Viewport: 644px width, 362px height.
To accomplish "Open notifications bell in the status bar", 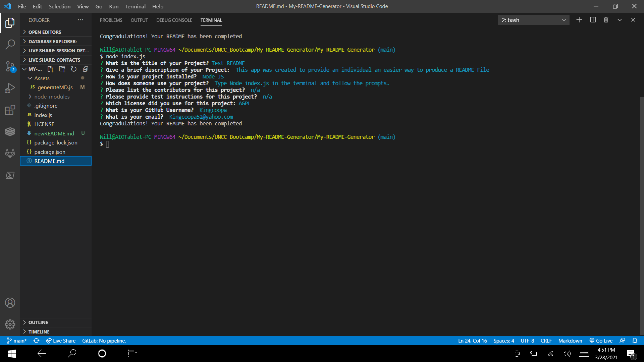I will tap(635, 341).
